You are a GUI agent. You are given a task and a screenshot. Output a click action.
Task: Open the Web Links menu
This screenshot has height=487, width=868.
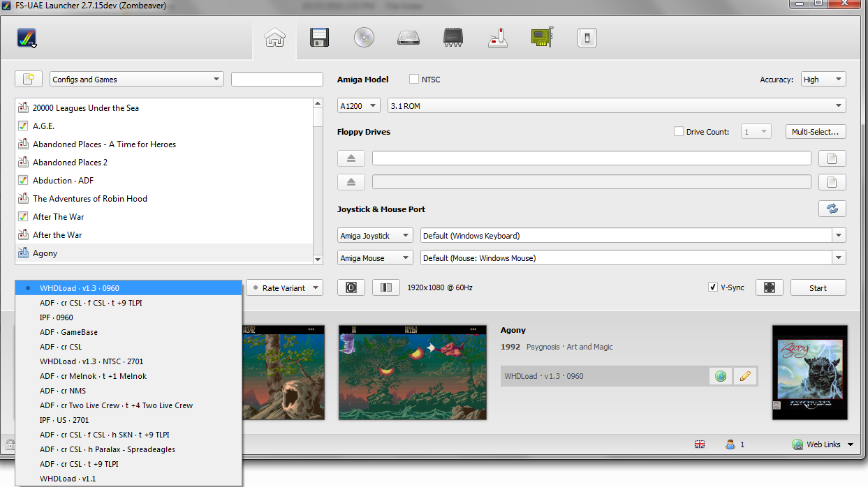click(823, 444)
